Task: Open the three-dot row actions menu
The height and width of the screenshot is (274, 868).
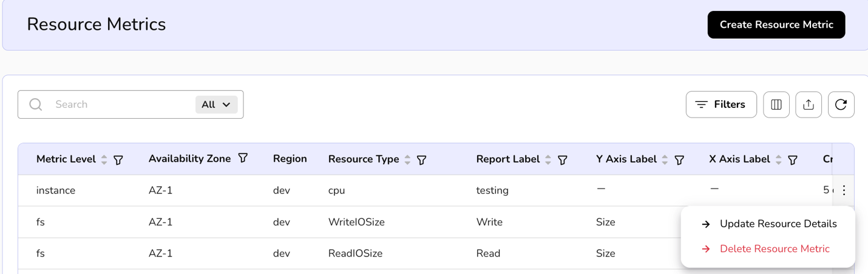Action: click(844, 190)
